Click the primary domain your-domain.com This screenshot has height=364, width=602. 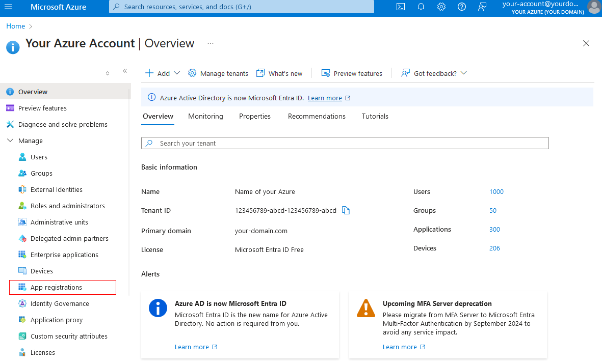pyautogui.click(x=261, y=231)
